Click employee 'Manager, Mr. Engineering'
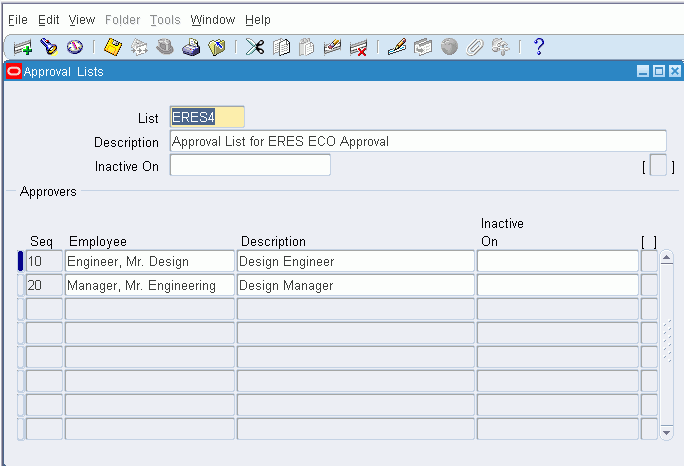Screen dimensions: 684x466 pyautogui.click(x=150, y=285)
